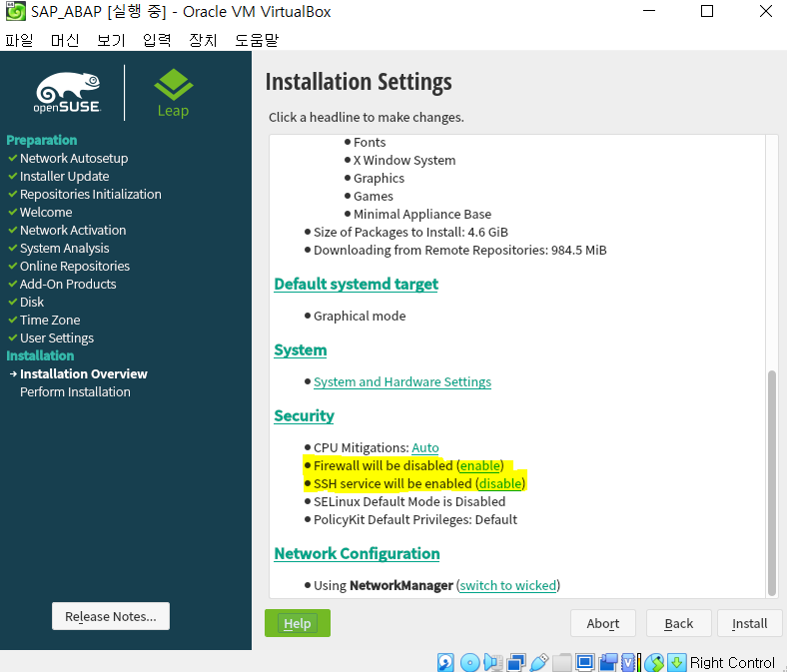Viewport: 787px width, 672px height.
Task: Click the shared folders indicator icon
Action: tap(561, 662)
